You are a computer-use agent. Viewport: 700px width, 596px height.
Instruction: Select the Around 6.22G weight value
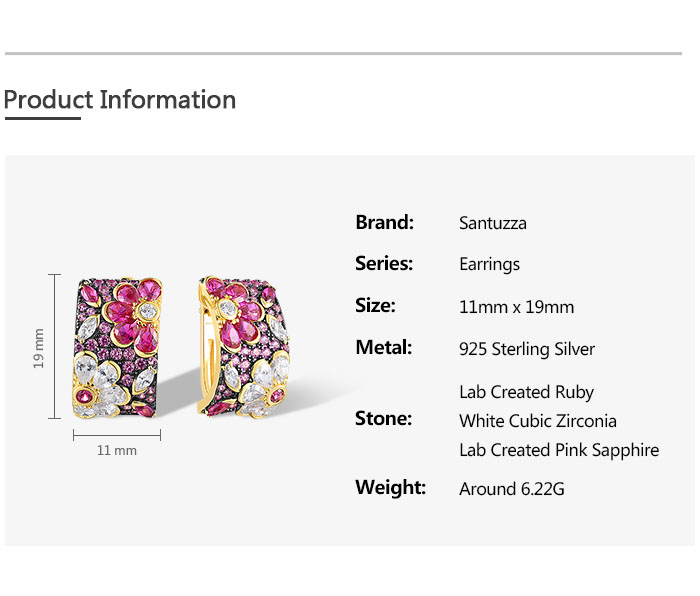[514, 489]
